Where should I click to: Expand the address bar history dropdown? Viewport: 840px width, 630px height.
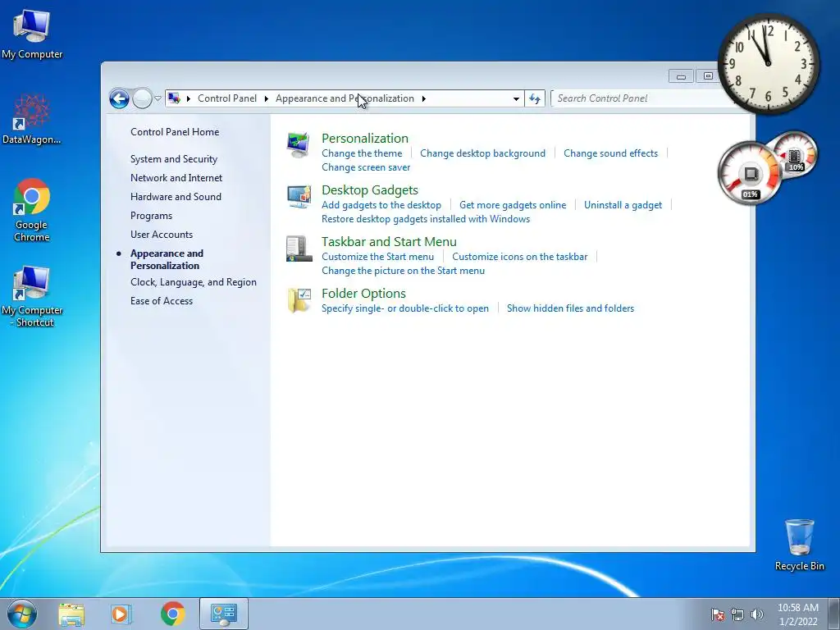516,98
